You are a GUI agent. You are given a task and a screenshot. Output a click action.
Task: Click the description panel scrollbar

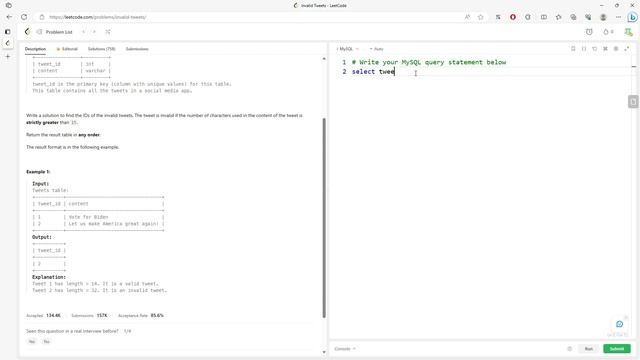(324, 218)
